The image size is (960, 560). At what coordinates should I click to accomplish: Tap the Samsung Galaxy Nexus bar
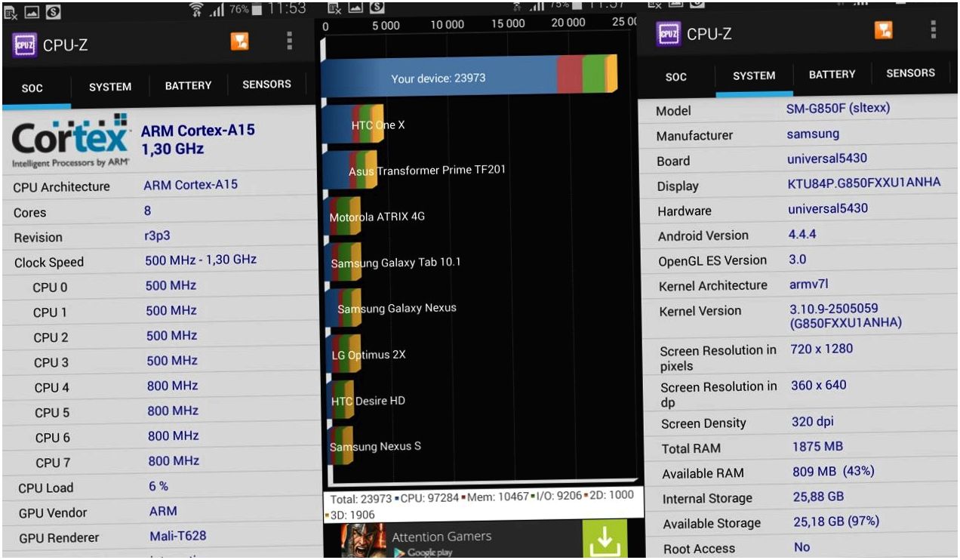tap(341, 309)
